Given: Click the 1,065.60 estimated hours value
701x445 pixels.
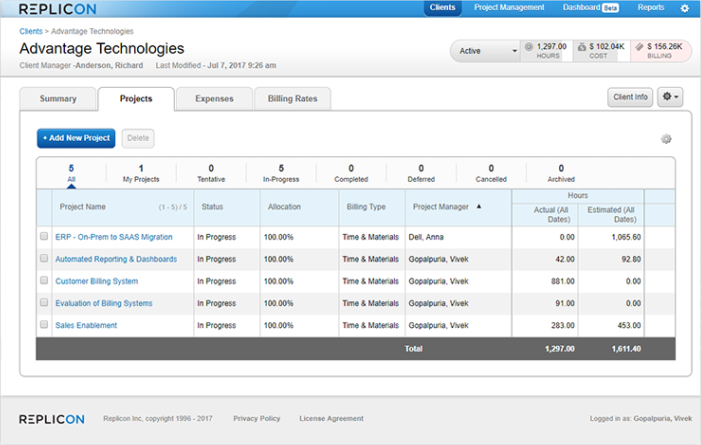Looking at the screenshot, I should pyautogui.click(x=626, y=237).
